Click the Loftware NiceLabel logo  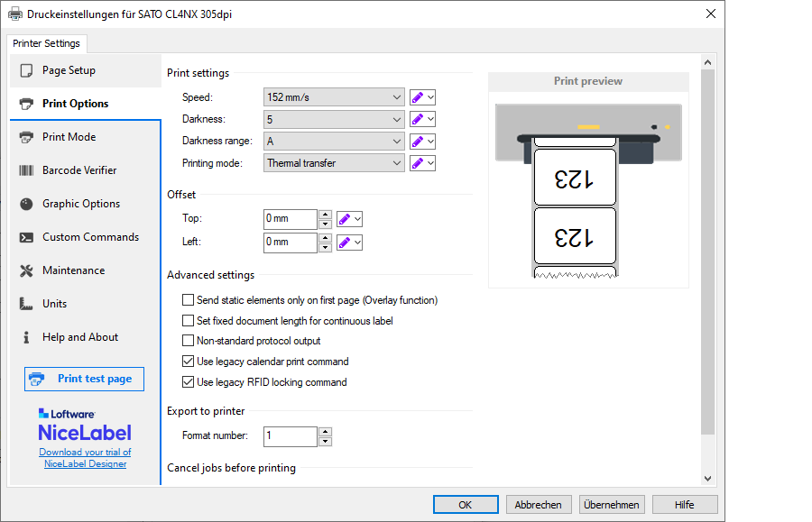coord(85,426)
